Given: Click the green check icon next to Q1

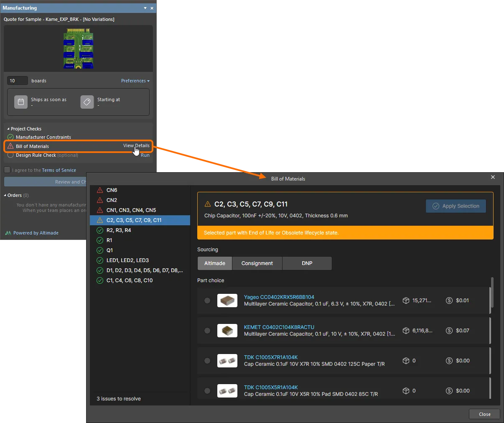Looking at the screenshot, I should pos(100,250).
